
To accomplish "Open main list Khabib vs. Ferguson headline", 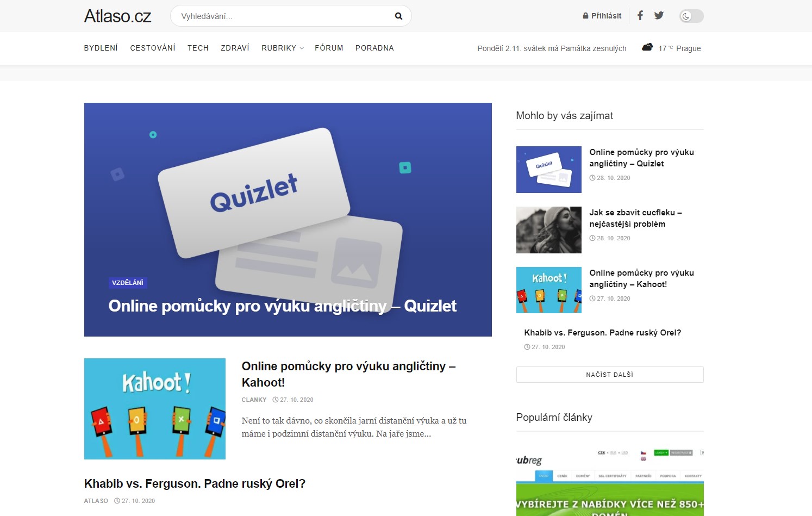I will click(x=195, y=484).
